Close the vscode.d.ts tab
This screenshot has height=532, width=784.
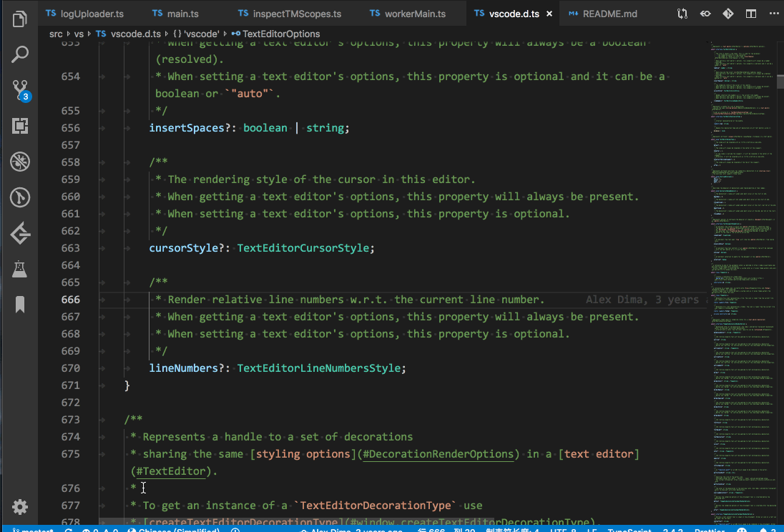coord(549,14)
